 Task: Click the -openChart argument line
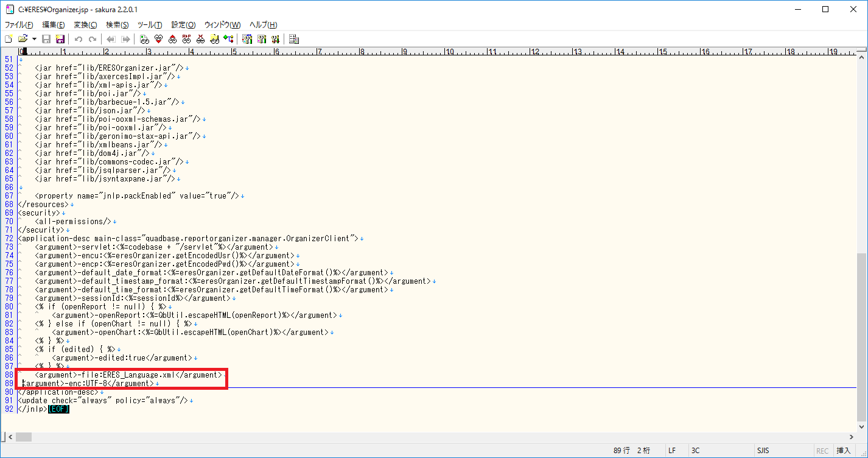(x=192, y=333)
